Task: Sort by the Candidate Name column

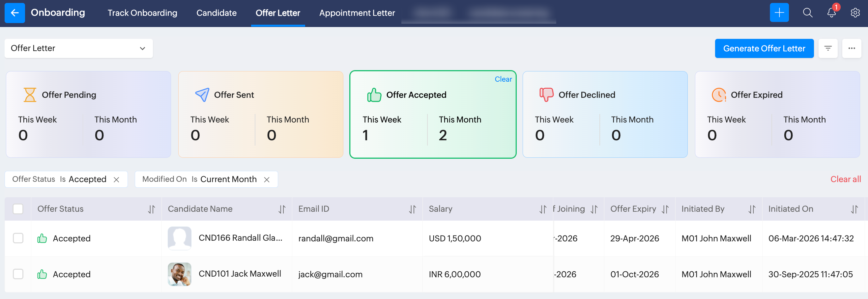Action: tap(282, 209)
